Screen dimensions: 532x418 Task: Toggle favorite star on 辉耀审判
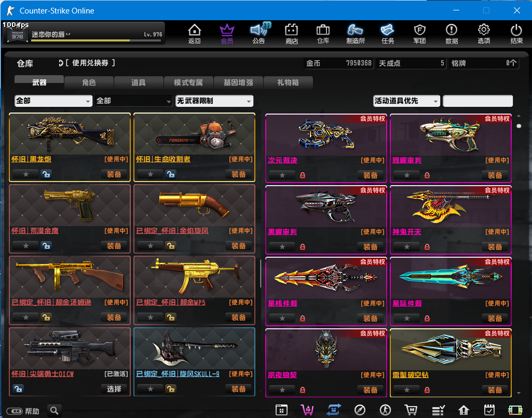click(x=406, y=175)
